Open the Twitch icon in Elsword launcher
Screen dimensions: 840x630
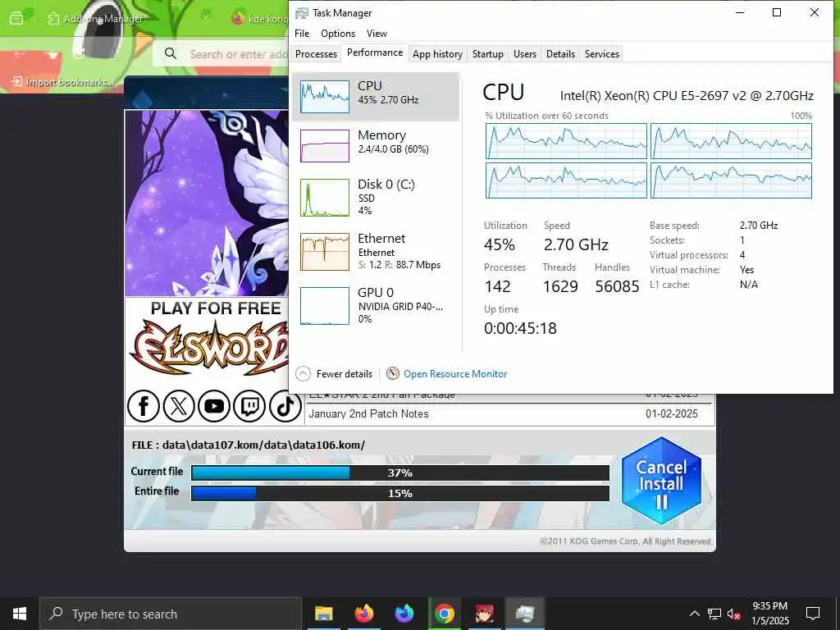(x=249, y=406)
